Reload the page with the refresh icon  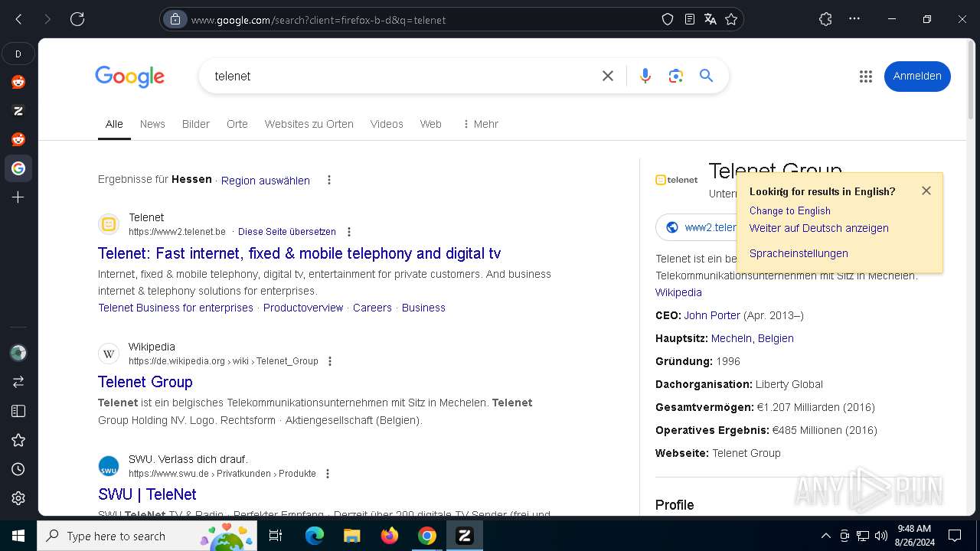(77, 19)
